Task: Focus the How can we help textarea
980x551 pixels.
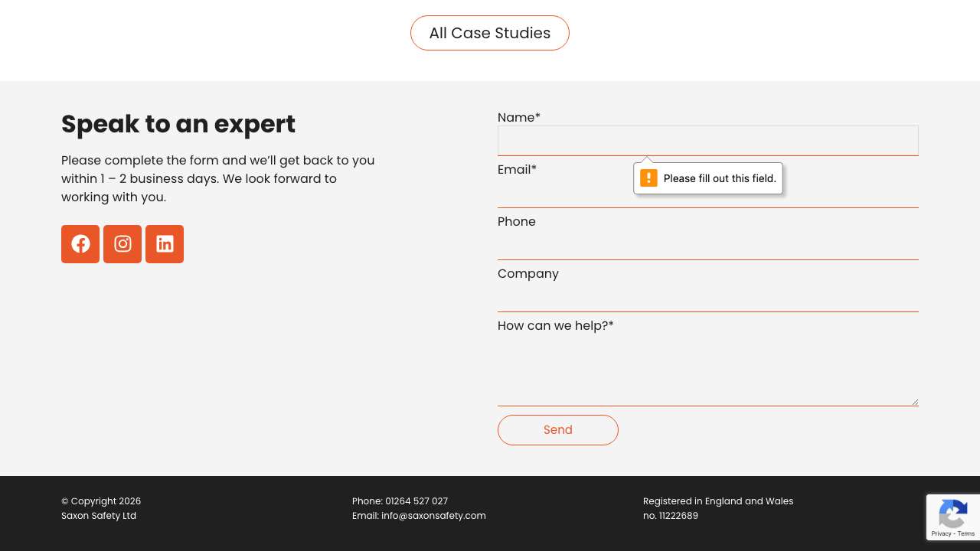Action: tap(707, 371)
